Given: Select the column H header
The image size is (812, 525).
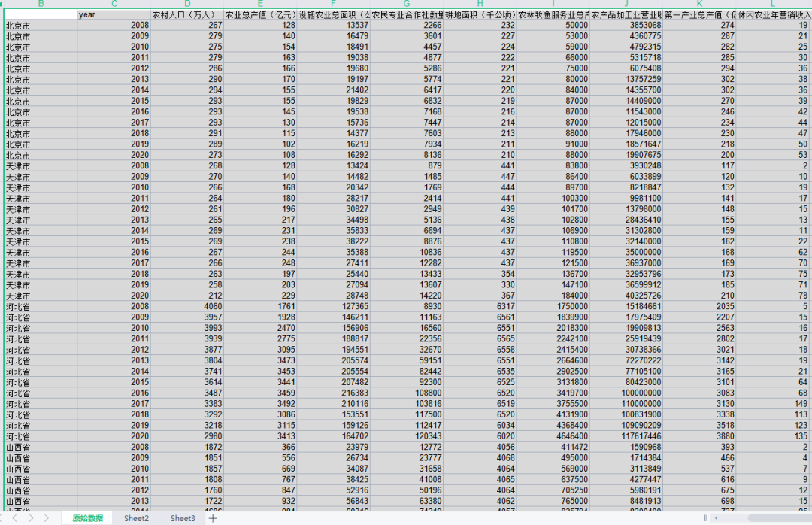Looking at the screenshot, I should pyautogui.click(x=480, y=4).
